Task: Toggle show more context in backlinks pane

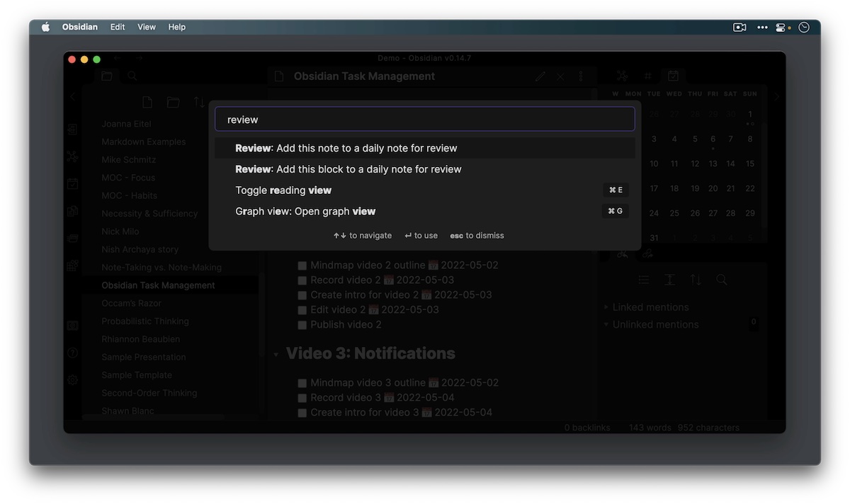Action: pos(669,280)
